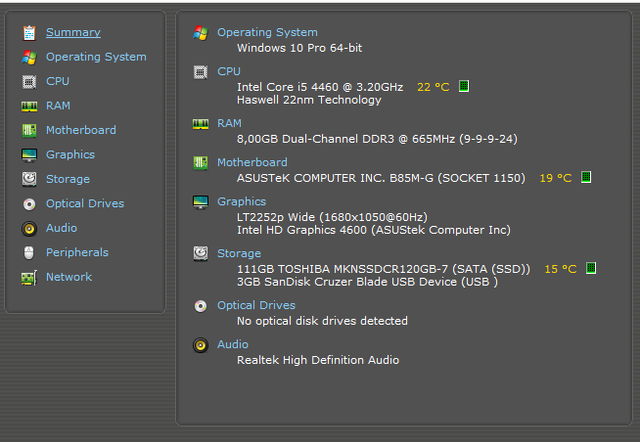This screenshot has height=442, width=640.
Task: Click the Storage drive icon in summary panel
Action: [x=200, y=253]
